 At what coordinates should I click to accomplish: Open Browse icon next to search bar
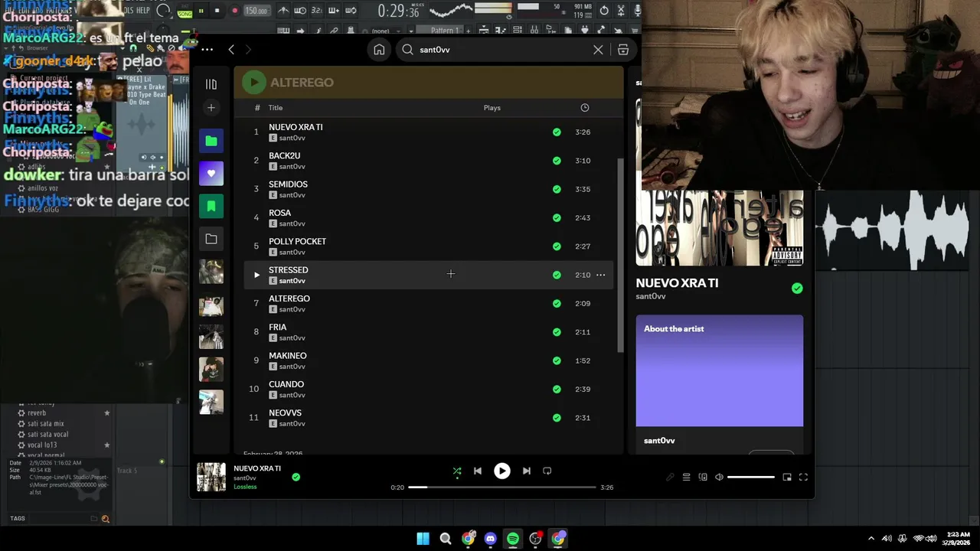pos(623,50)
